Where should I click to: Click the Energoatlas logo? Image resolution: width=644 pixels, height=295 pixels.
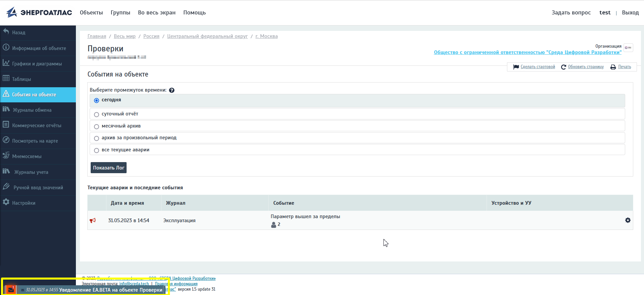click(39, 12)
